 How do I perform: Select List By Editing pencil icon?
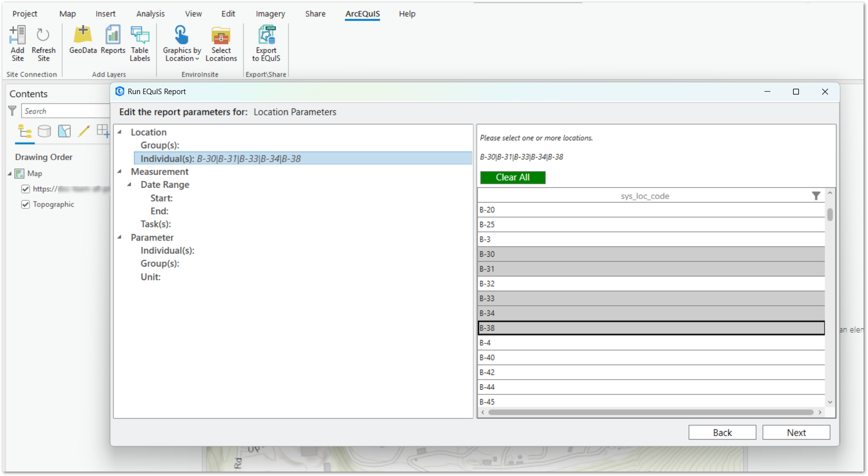click(84, 131)
